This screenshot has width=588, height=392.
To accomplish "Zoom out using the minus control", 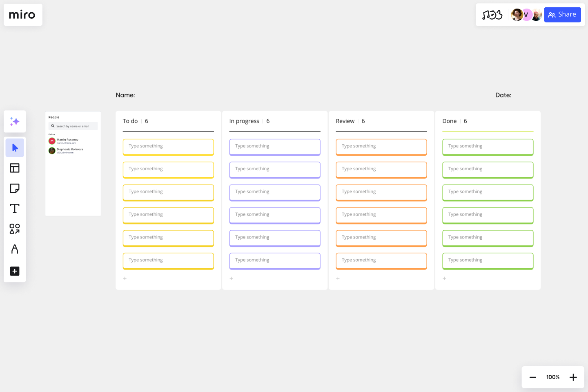I will [532, 377].
